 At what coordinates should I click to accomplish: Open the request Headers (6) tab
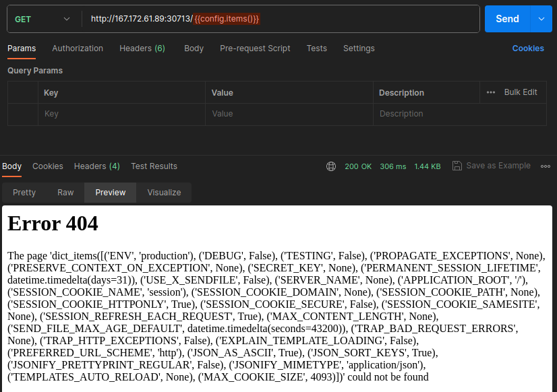(x=142, y=48)
